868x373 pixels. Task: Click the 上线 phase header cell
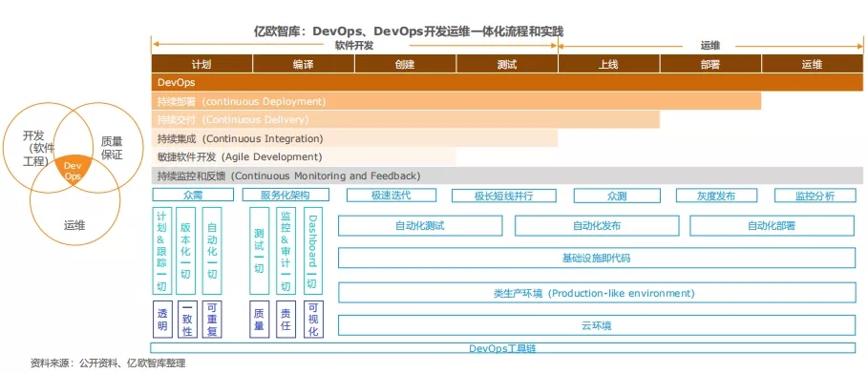coord(608,64)
